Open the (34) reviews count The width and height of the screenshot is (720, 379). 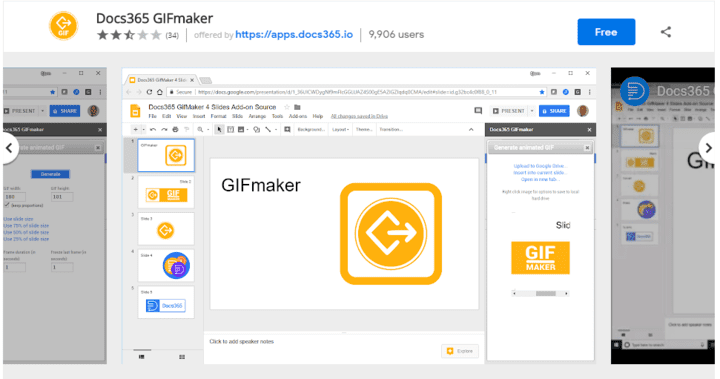(172, 35)
